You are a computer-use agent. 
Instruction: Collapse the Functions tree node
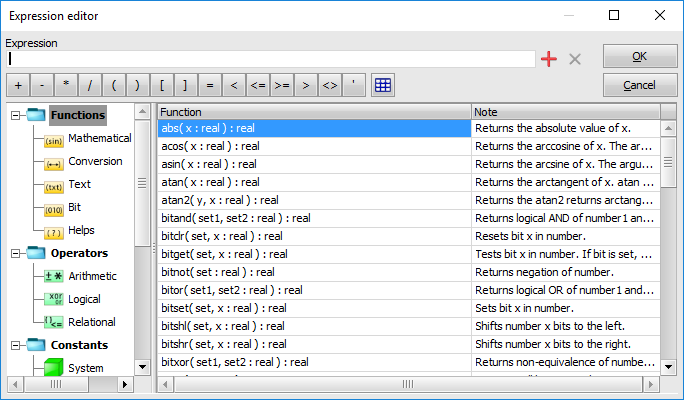(x=16, y=116)
